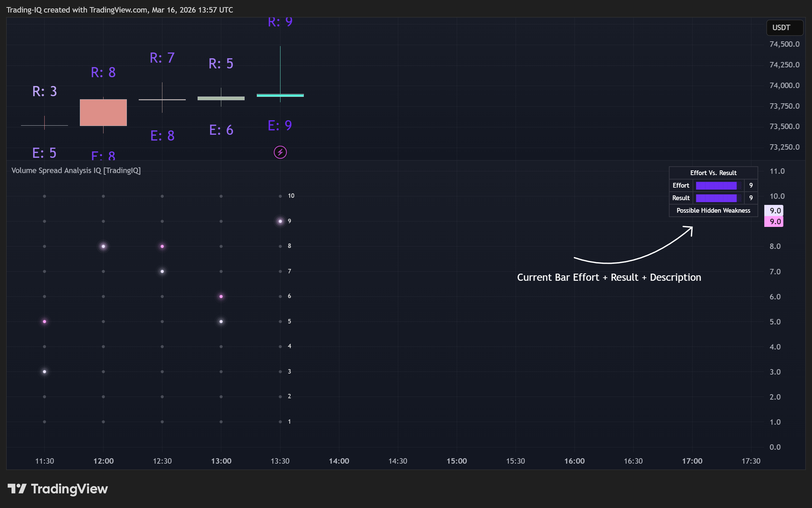
Task: Click the 16:00 time axis label
Action: pyautogui.click(x=574, y=461)
